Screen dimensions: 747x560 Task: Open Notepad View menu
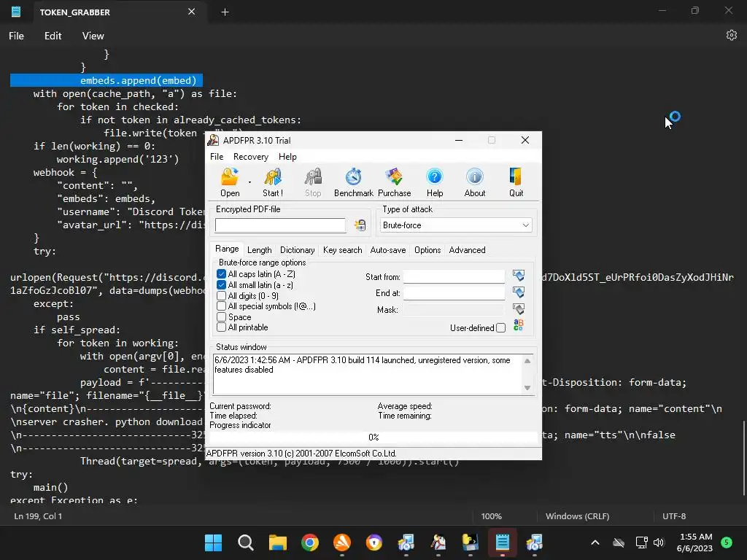93,36
